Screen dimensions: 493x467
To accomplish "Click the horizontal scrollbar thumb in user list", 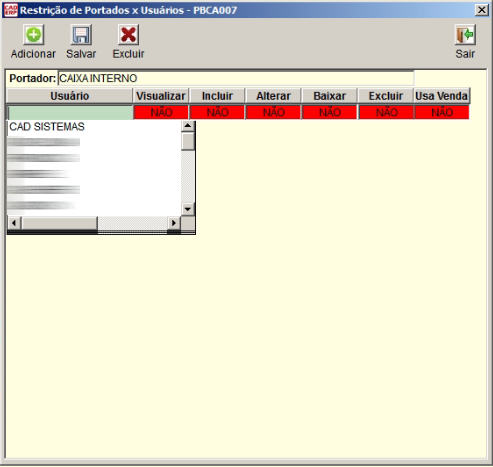I will (x=59, y=223).
